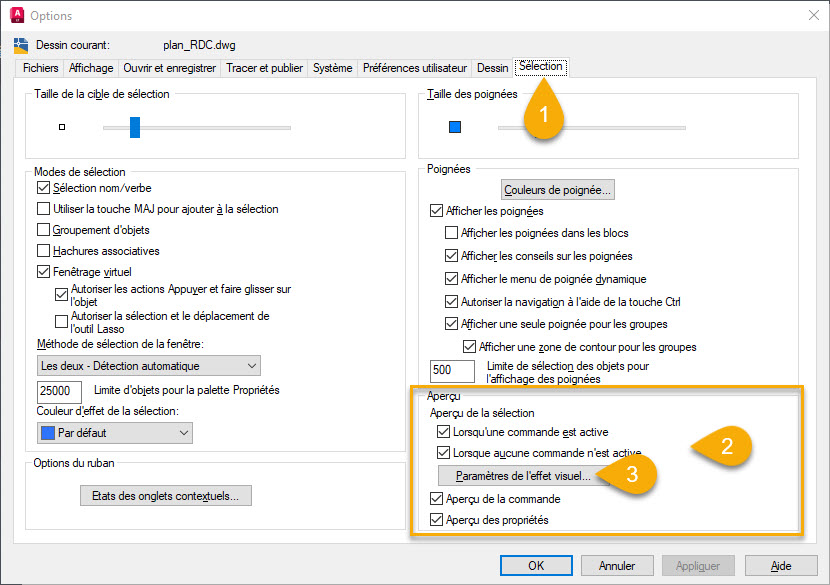Click the 25000 object limit input field
The image size is (830, 585).
[59, 390]
